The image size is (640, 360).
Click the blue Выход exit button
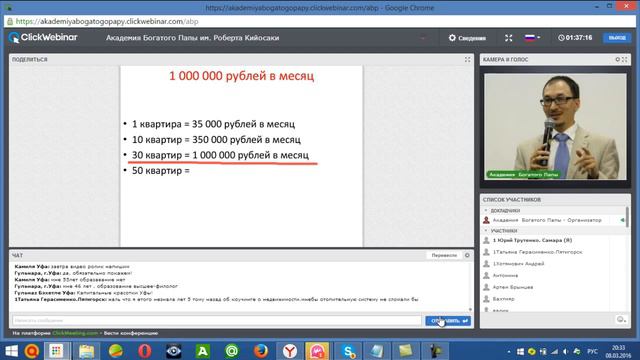pyautogui.click(x=617, y=38)
